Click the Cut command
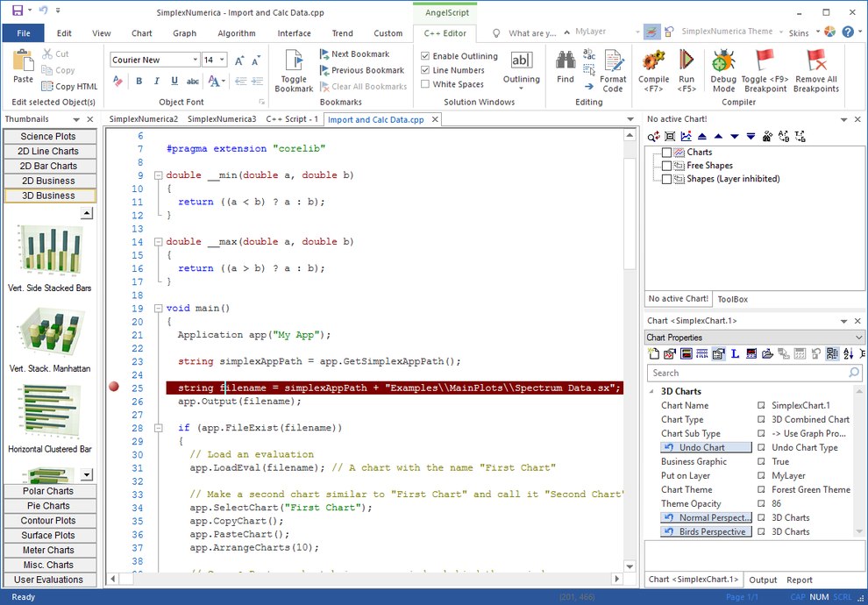This screenshot has height=605, width=868. tap(55, 53)
